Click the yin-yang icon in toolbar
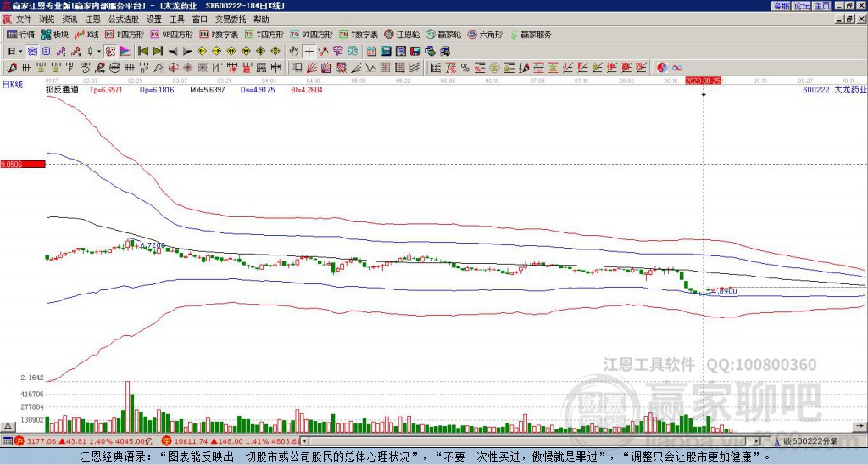This screenshot has height=465, width=868. 662,67
